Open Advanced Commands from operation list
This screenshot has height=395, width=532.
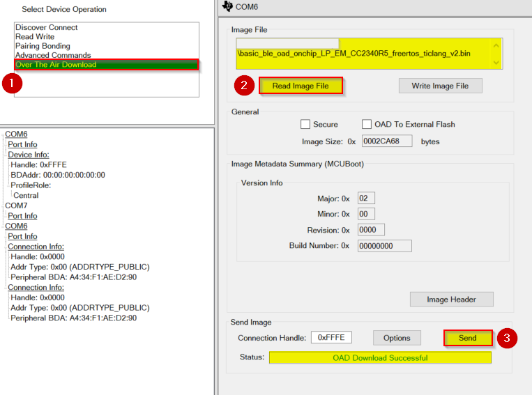coord(53,55)
